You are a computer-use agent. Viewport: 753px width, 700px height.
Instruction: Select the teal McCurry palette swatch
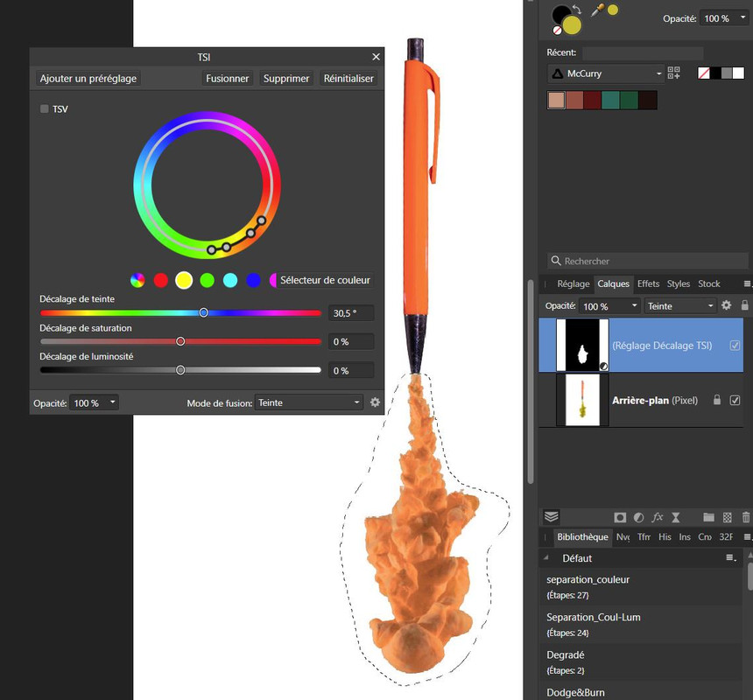click(610, 101)
